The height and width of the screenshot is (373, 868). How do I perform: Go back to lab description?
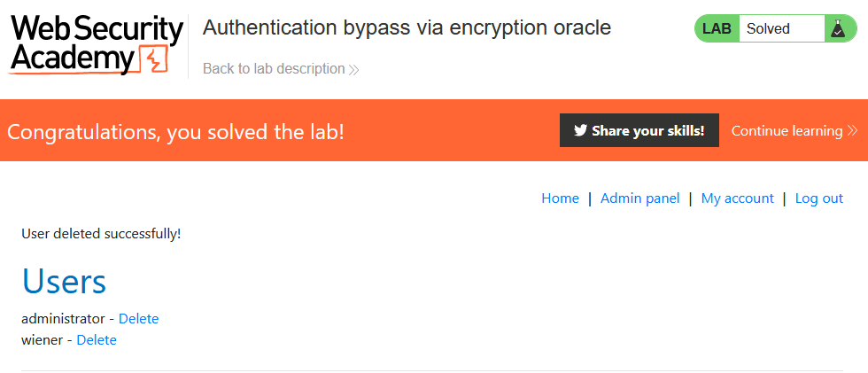[274, 68]
